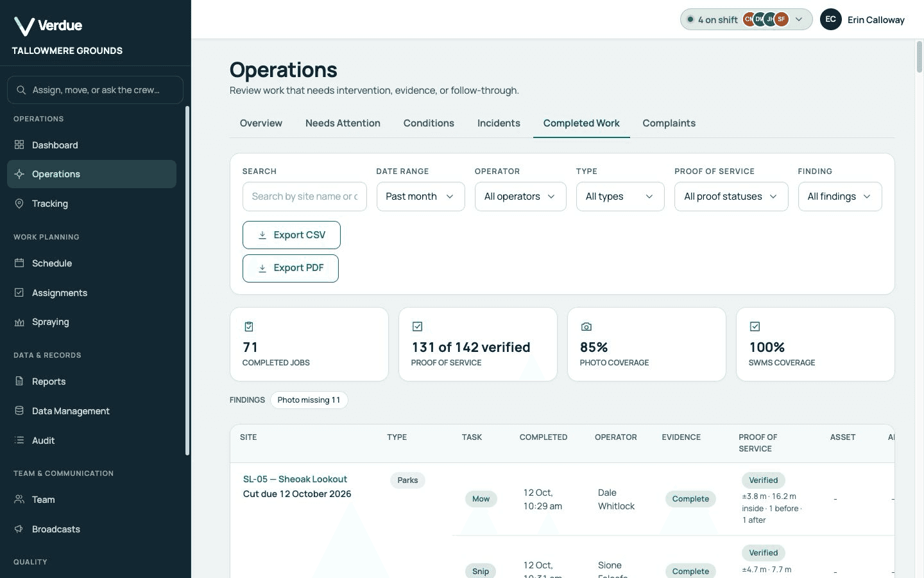Screen dimensions: 924x578
Task: Click the Mow task tag
Action: coord(481,499)
